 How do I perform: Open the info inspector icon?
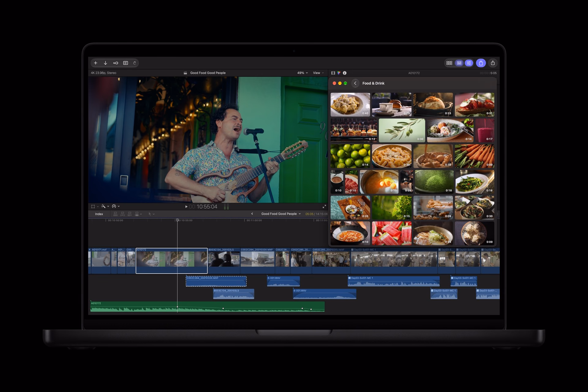tap(345, 73)
